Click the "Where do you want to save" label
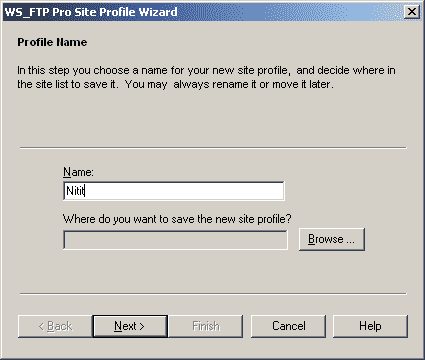 click(x=177, y=219)
